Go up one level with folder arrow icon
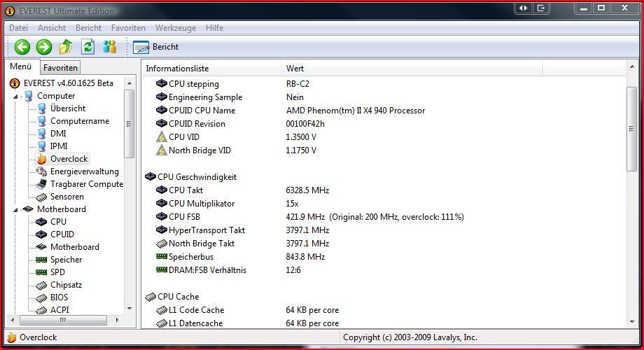 tap(66, 47)
